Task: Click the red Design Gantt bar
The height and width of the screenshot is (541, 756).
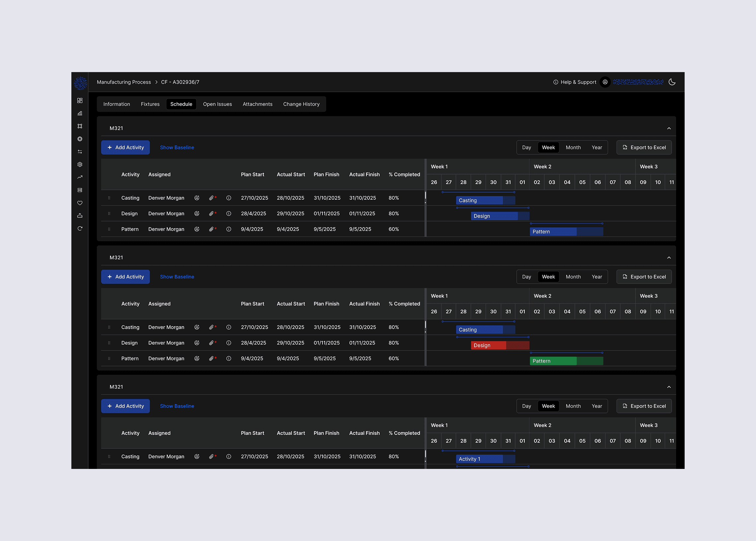Action: 500,345
